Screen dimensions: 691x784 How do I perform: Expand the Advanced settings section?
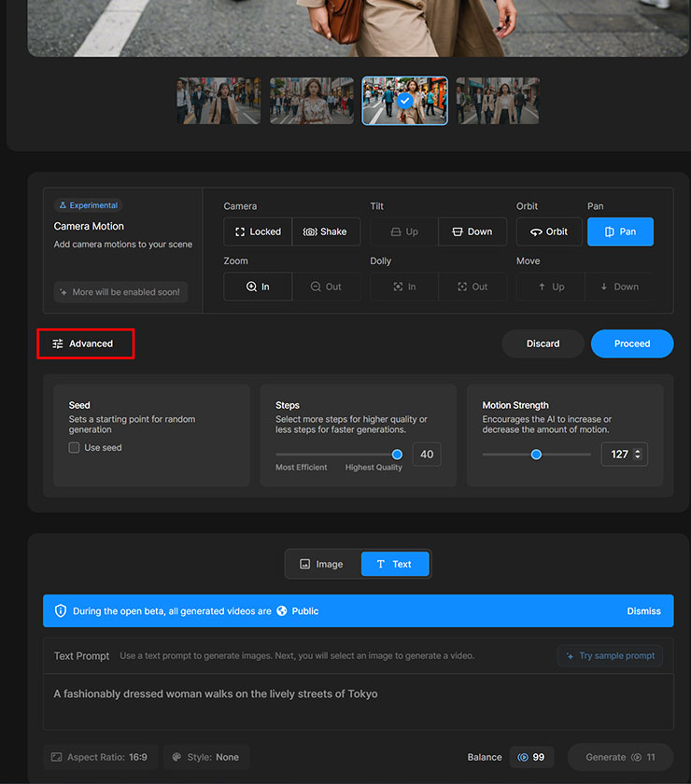85,343
